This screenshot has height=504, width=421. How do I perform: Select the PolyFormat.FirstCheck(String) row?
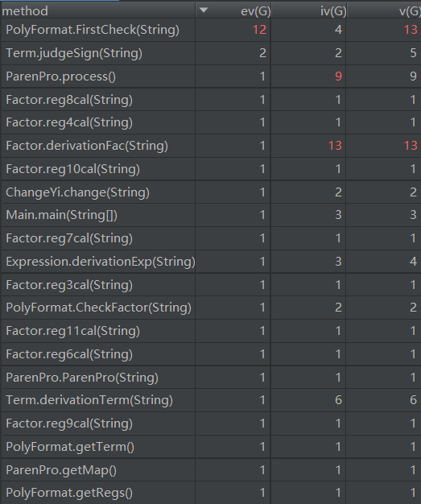[211, 30]
